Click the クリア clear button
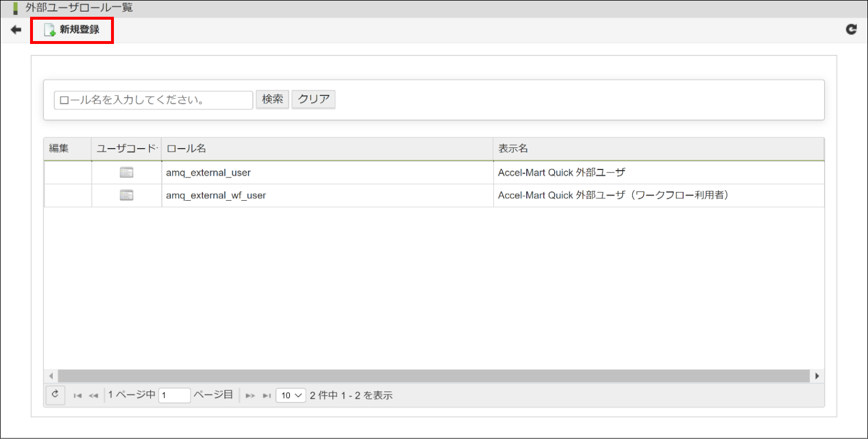This screenshot has width=868, height=439. 313,99
